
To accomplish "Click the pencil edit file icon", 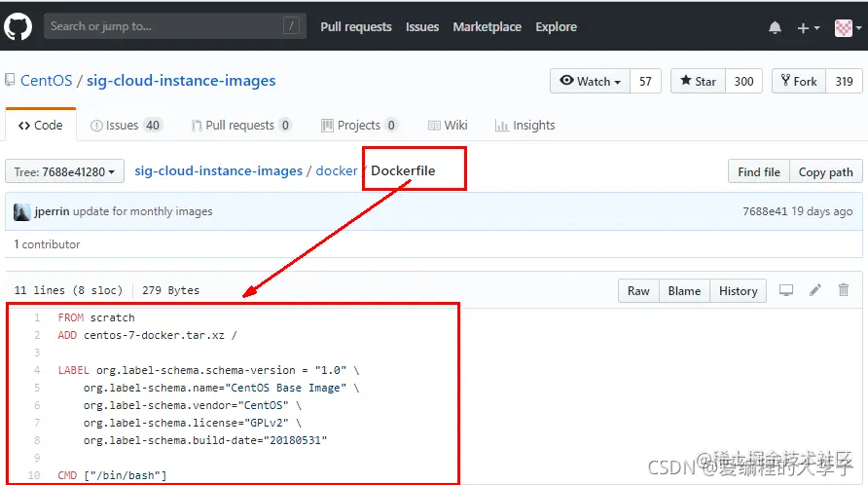I will point(814,290).
